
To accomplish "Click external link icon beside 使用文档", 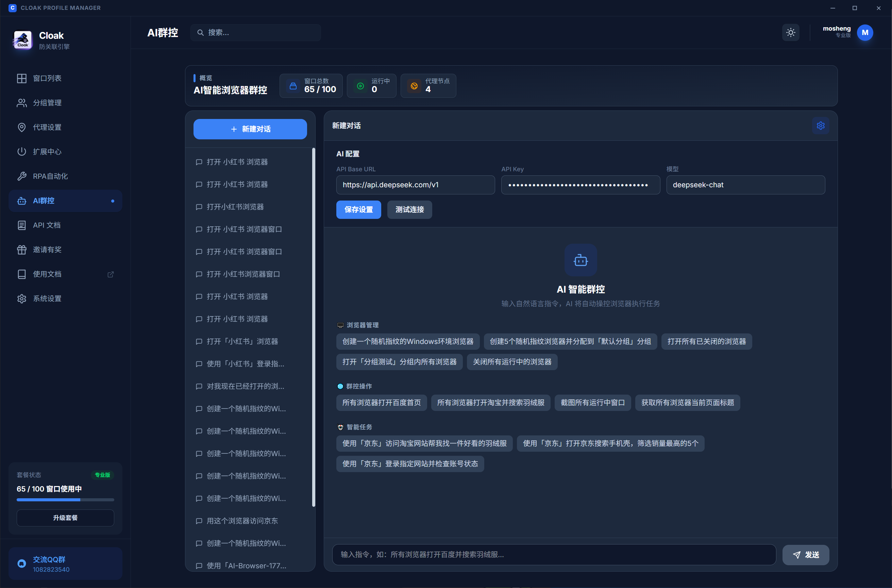I will coord(111,275).
